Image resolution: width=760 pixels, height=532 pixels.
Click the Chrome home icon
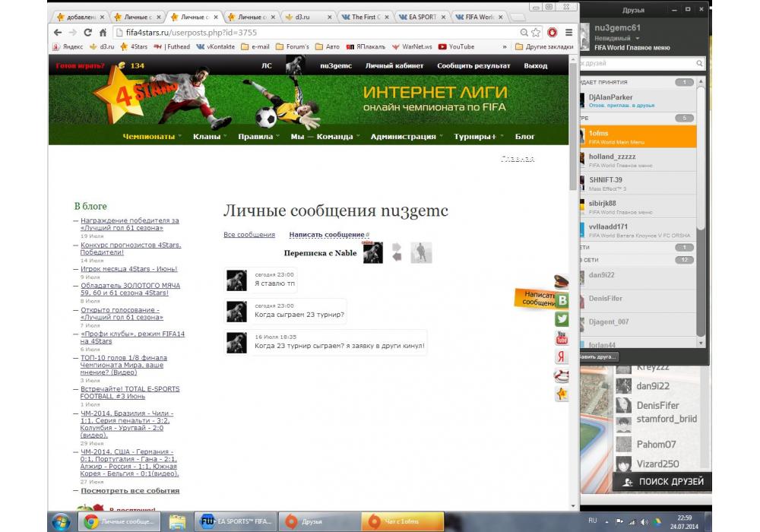point(103,33)
